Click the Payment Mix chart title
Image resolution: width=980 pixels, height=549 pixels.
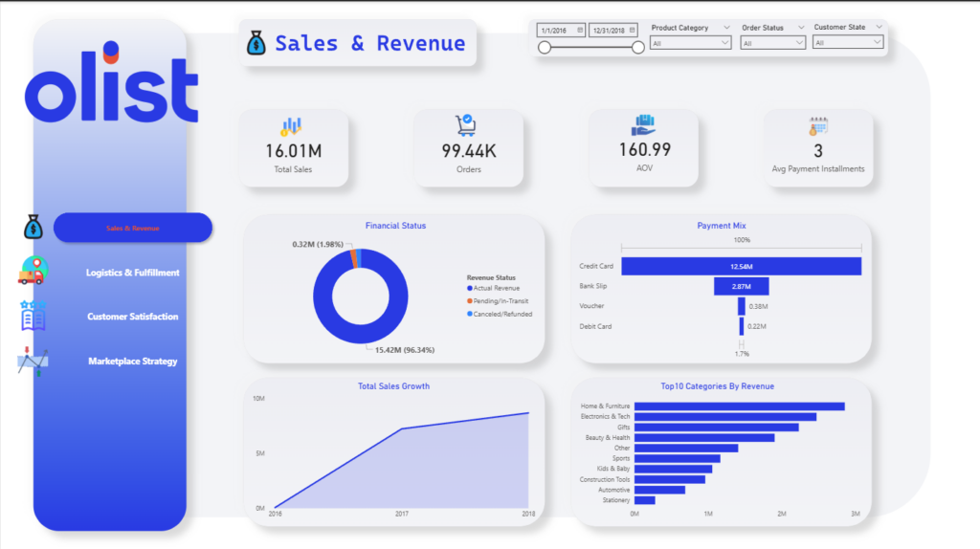tap(722, 226)
